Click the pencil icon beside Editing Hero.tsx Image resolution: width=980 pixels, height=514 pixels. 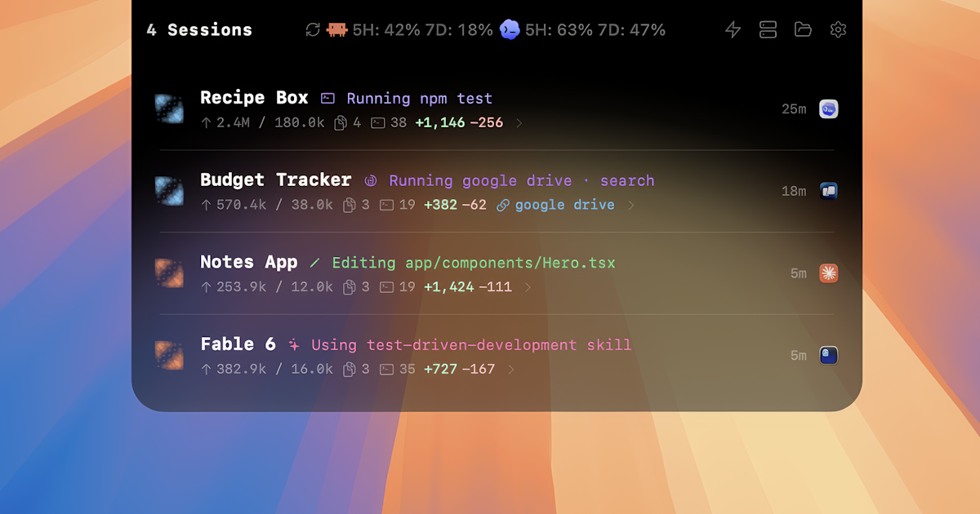(314, 263)
